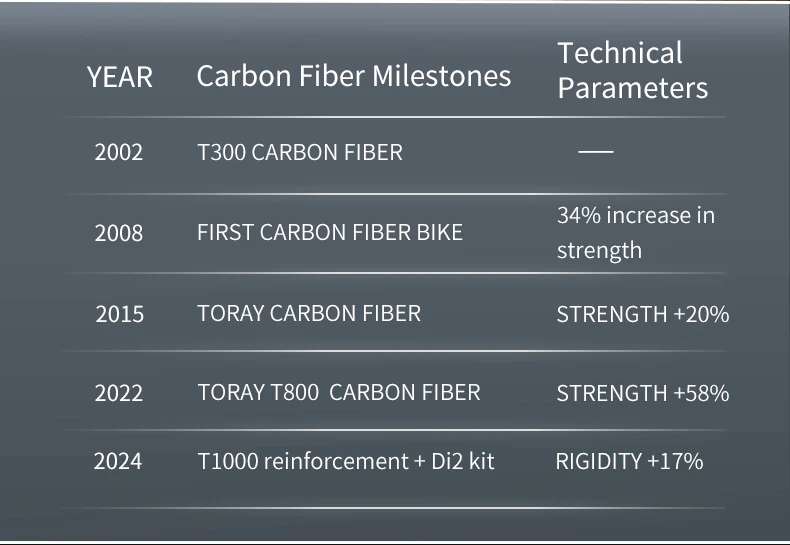The width and height of the screenshot is (790, 545).
Task: Select the 2002 year cell
Action: coord(119,153)
